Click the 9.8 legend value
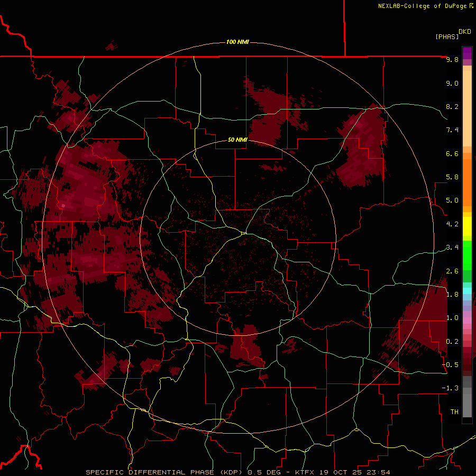Screen dimensions: 476x476 [452, 59]
